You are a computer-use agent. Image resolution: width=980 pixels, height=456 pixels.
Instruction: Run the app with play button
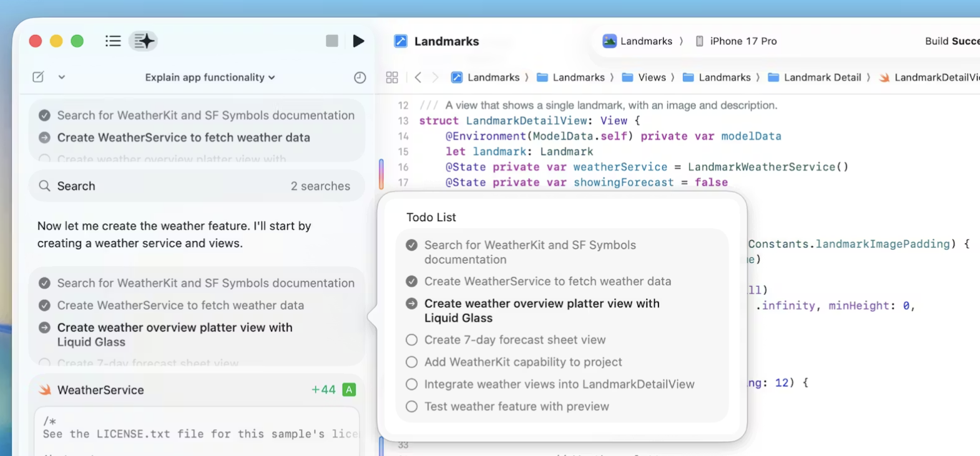(358, 41)
